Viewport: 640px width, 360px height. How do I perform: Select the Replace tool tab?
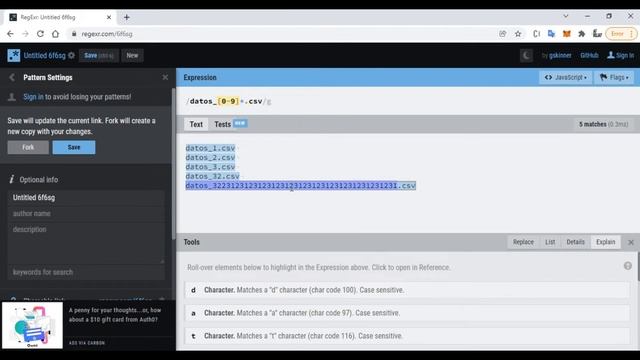click(523, 242)
